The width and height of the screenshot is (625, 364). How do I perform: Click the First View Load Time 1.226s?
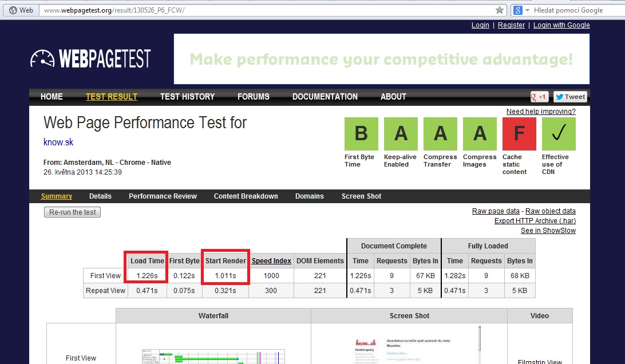tap(147, 275)
